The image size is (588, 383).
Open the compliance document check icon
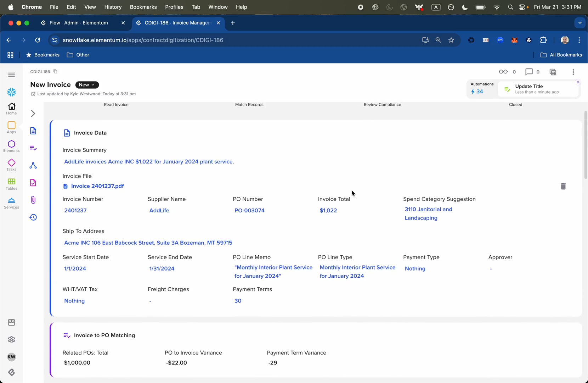(33, 183)
